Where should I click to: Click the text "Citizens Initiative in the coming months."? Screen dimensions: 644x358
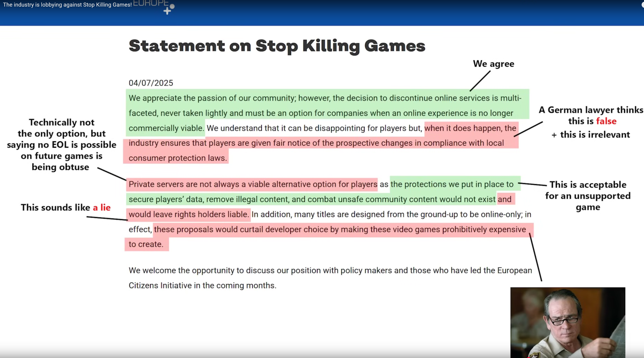(x=202, y=286)
